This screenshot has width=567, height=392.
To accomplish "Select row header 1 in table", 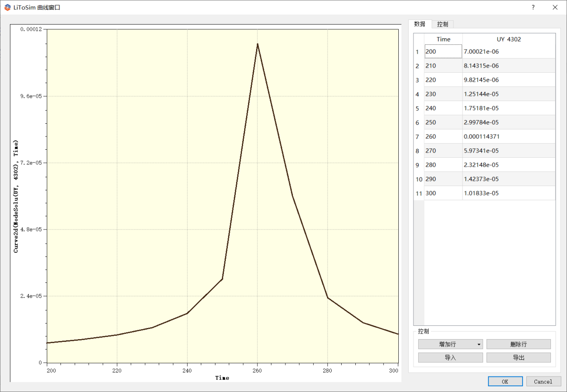I will pyautogui.click(x=419, y=51).
